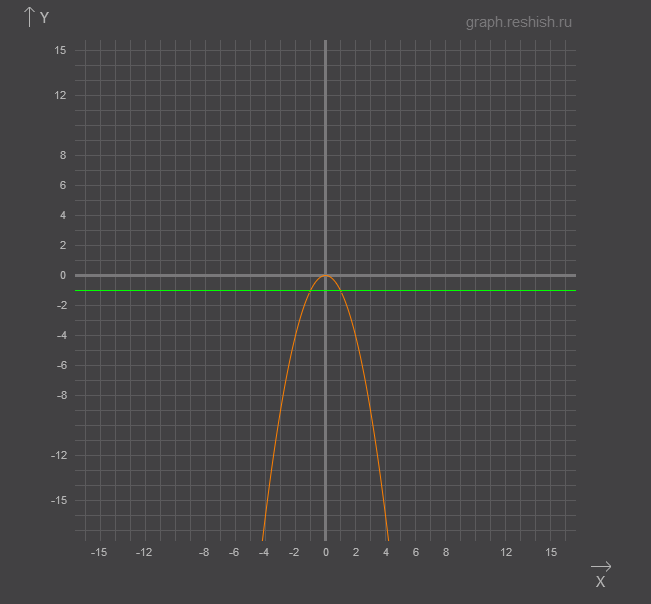Click the 15 tick label on X axis

point(551,552)
